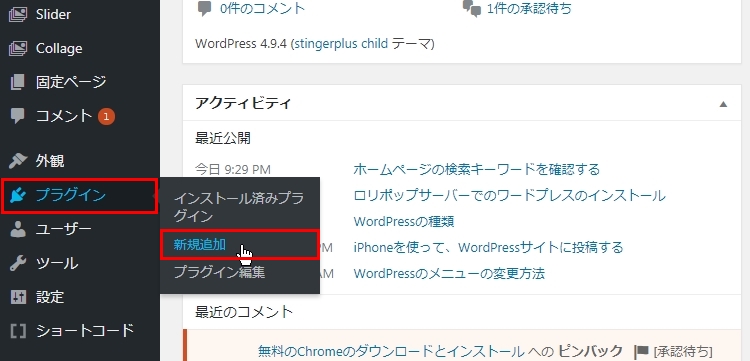Open the stingerplus child theme link
The image size is (750, 361).
[341, 44]
